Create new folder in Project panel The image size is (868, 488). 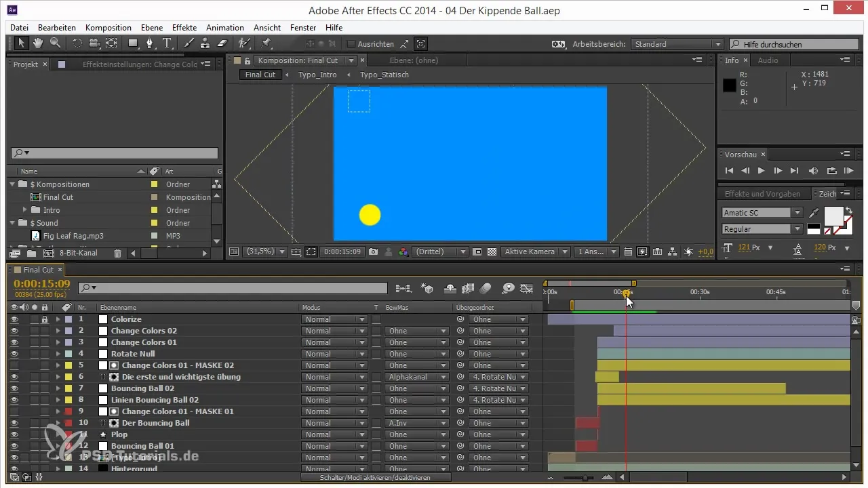point(31,253)
